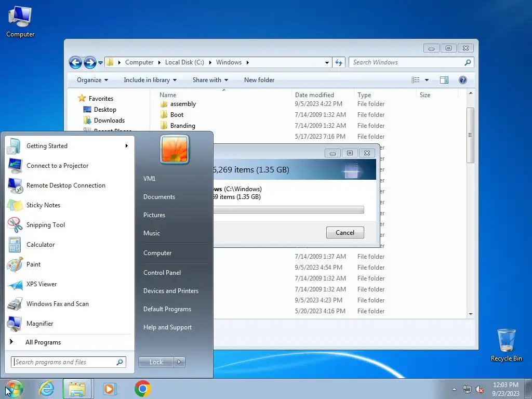
Task: Expand All Programs list
Action: coord(43,342)
